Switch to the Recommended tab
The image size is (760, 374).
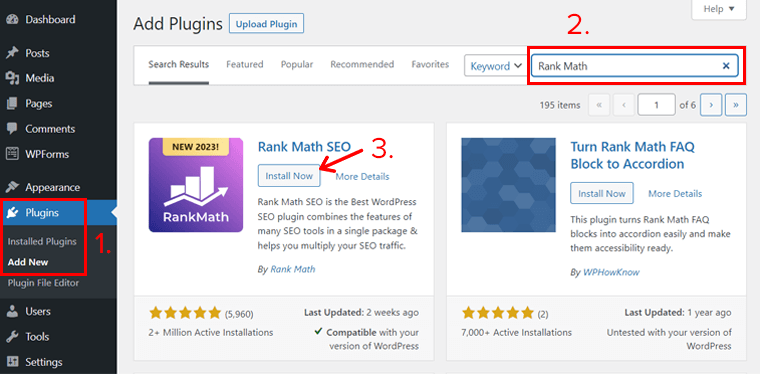362,64
